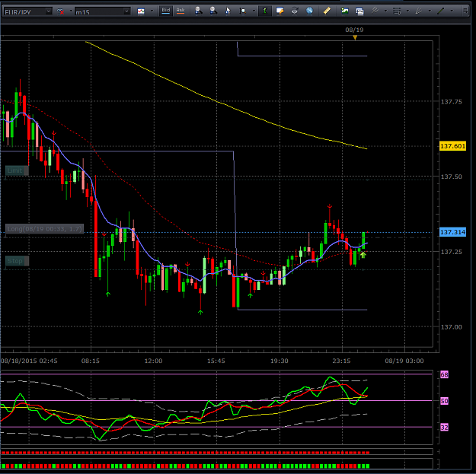Click the 08/19 03:00 time axis label
Screen dimensions: 476x474
pyautogui.click(x=404, y=361)
